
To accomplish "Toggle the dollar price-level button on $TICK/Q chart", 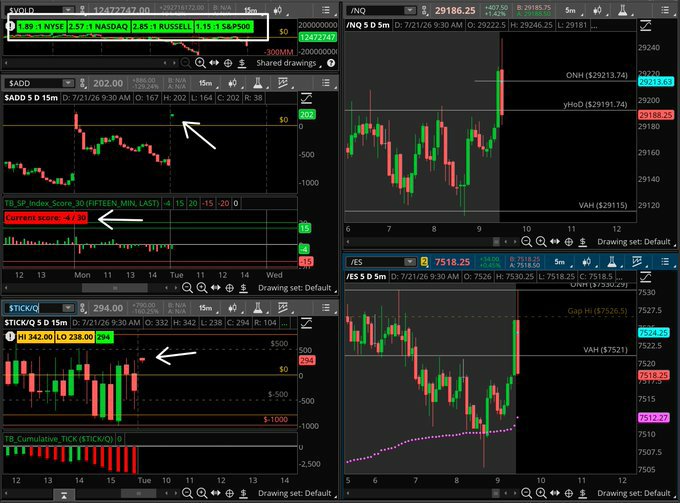I will (243, 493).
